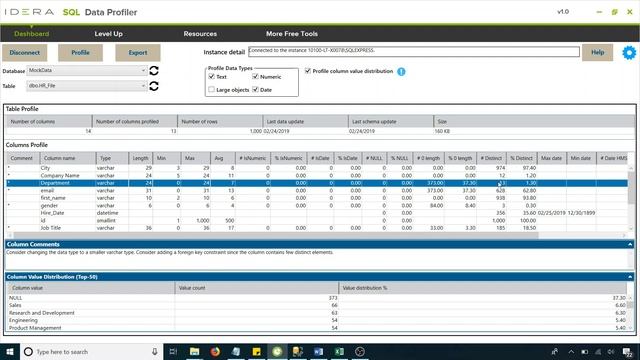Toggle the Date data type checkbox

pyautogui.click(x=255, y=89)
